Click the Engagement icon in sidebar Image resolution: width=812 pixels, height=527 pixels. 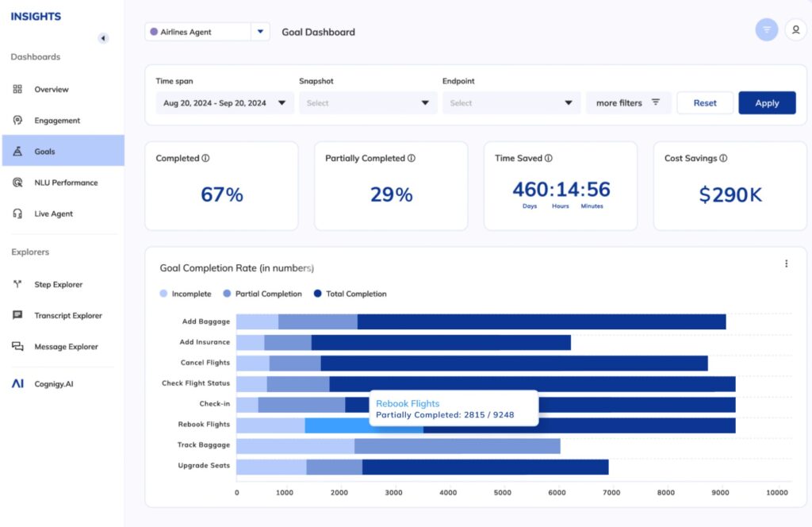[17, 121]
